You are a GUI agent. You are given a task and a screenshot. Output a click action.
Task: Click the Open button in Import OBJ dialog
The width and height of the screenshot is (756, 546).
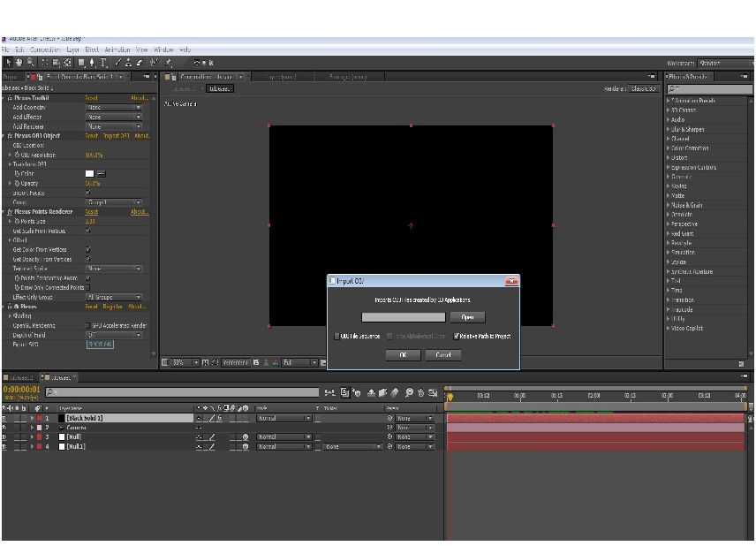(x=467, y=317)
